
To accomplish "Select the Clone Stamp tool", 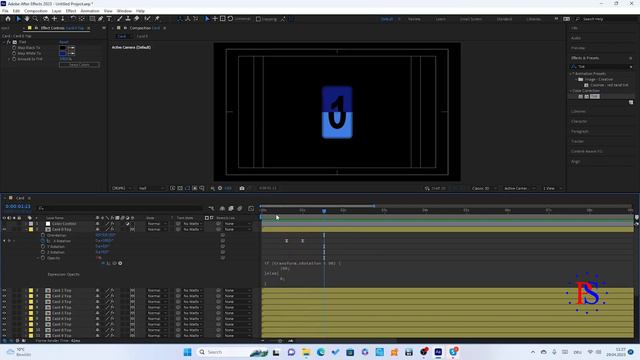I will click(128, 19).
